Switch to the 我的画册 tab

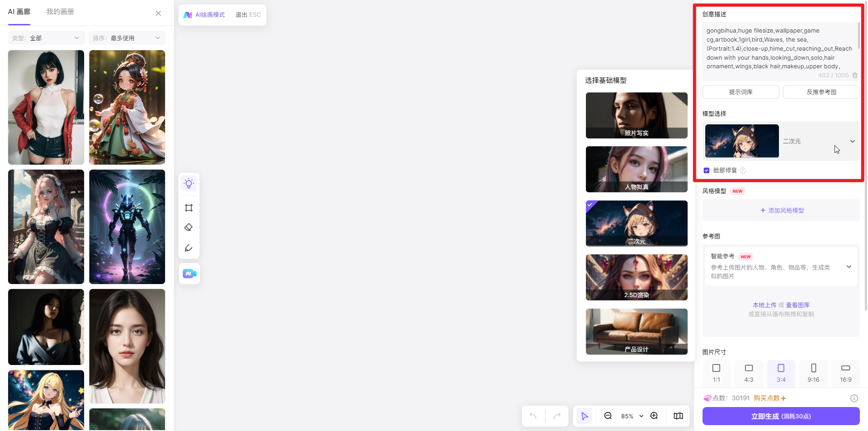(60, 12)
